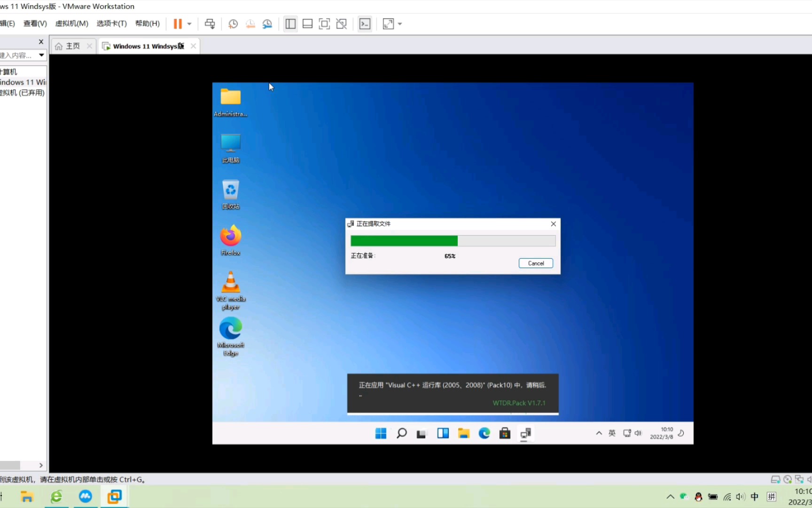812x508 pixels.
Task: Open Recycle Bin on the guest desktop
Action: pyautogui.click(x=230, y=193)
